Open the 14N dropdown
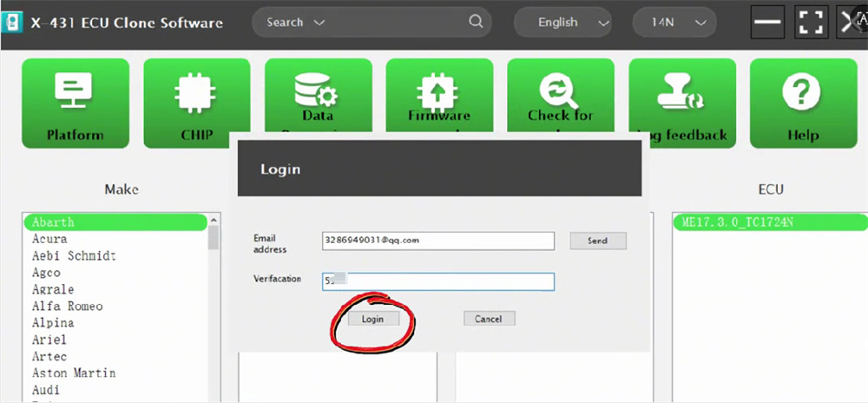 (674, 23)
